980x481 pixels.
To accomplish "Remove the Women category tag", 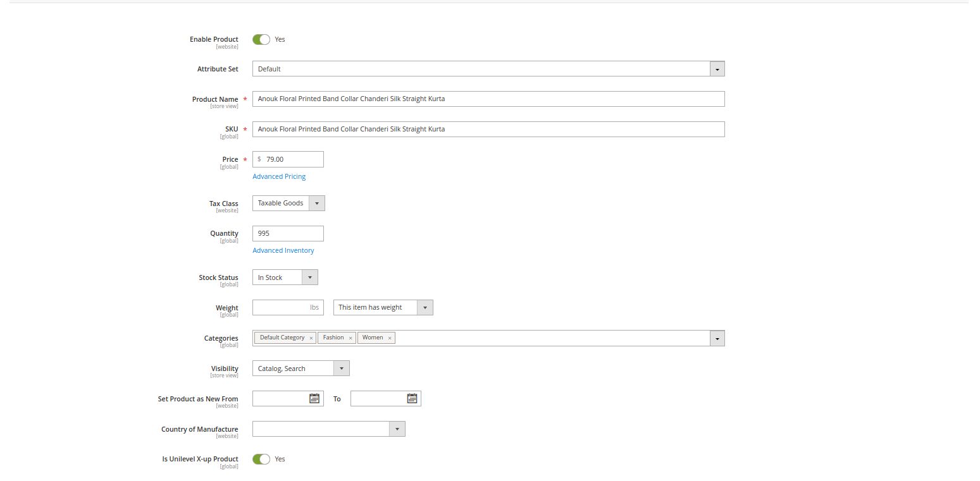I will [390, 338].
